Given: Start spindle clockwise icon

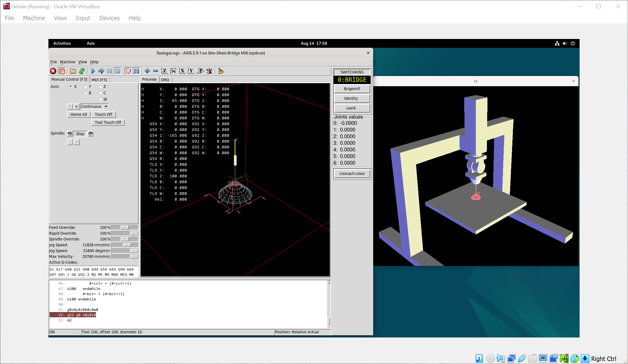Looking at the screenshot, I should click(x=90, y=134).
